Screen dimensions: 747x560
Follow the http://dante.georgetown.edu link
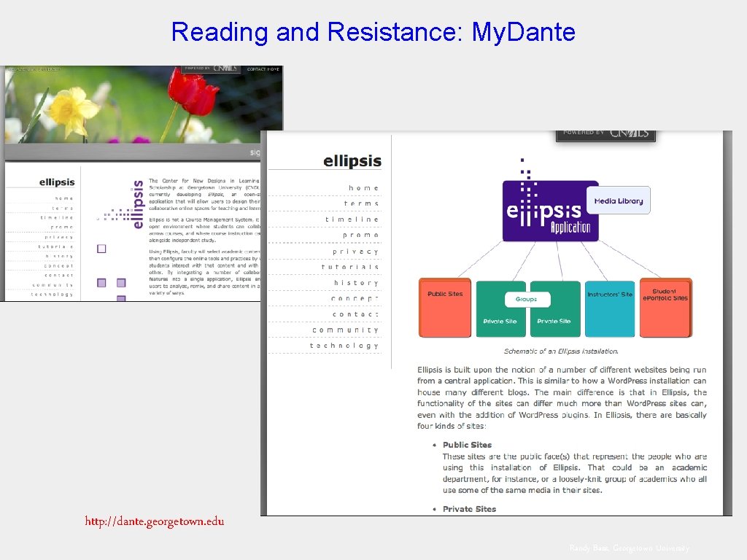[x=155, y=521]
